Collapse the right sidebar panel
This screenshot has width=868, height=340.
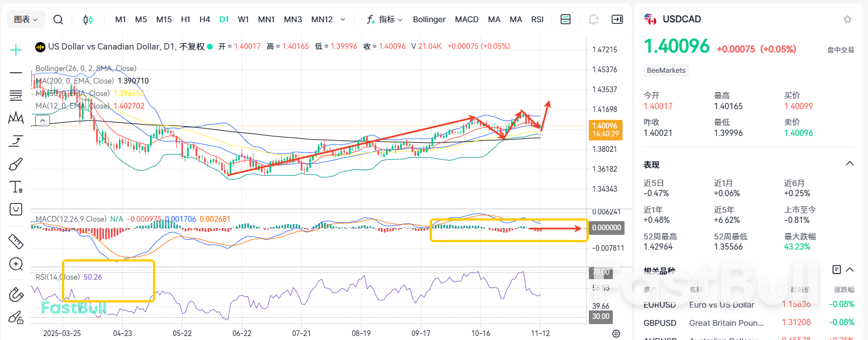click(617, 19)
